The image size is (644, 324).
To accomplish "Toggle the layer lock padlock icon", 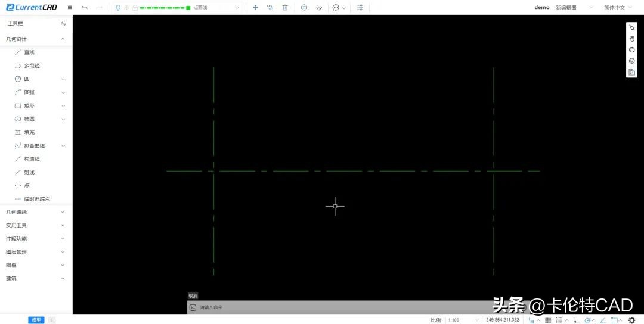I will point(134,8).
